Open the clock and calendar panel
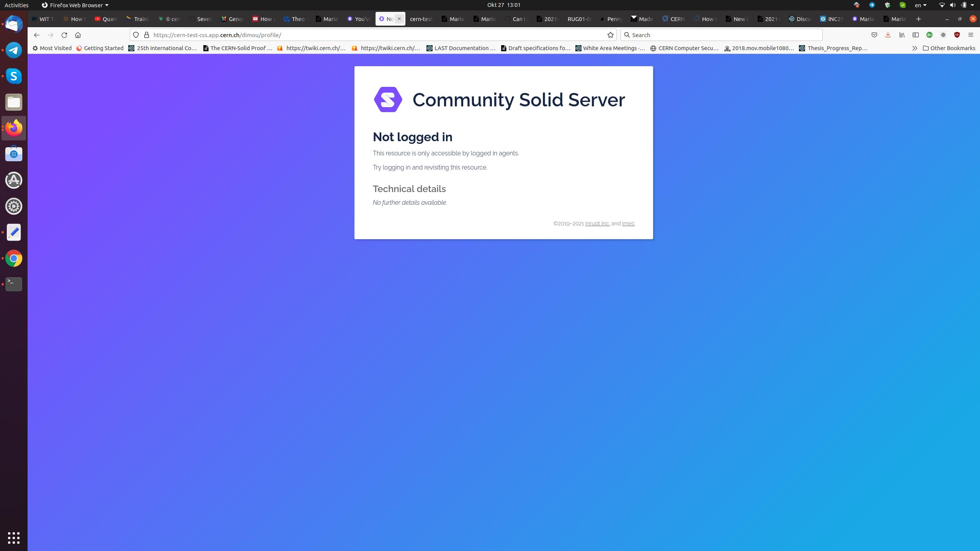The image size is (980, 551). point(504,5)
